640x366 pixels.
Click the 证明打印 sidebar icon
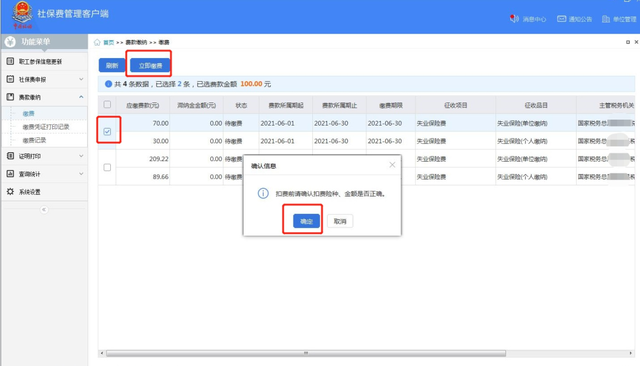(x=10, y=156)
